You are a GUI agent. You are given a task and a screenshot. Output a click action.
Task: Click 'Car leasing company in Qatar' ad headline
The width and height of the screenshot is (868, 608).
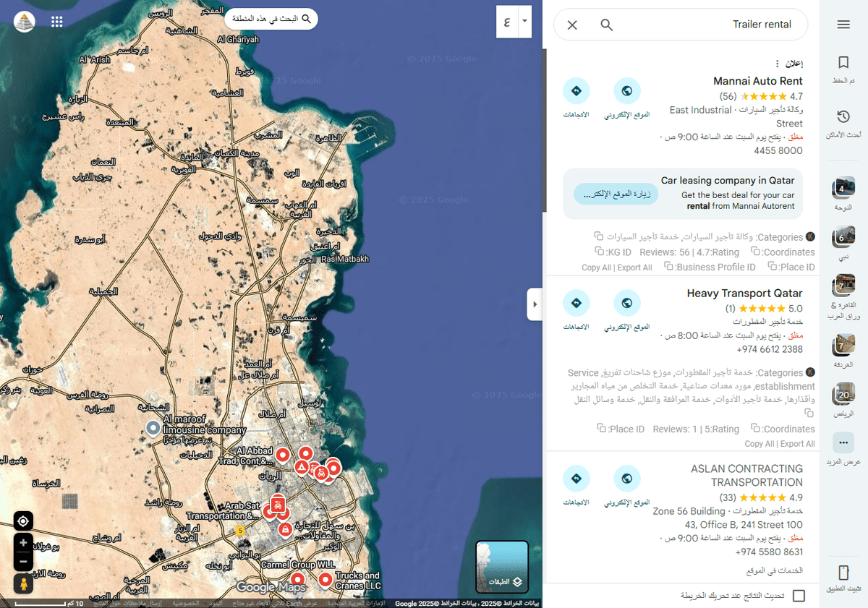pos(728,181)
